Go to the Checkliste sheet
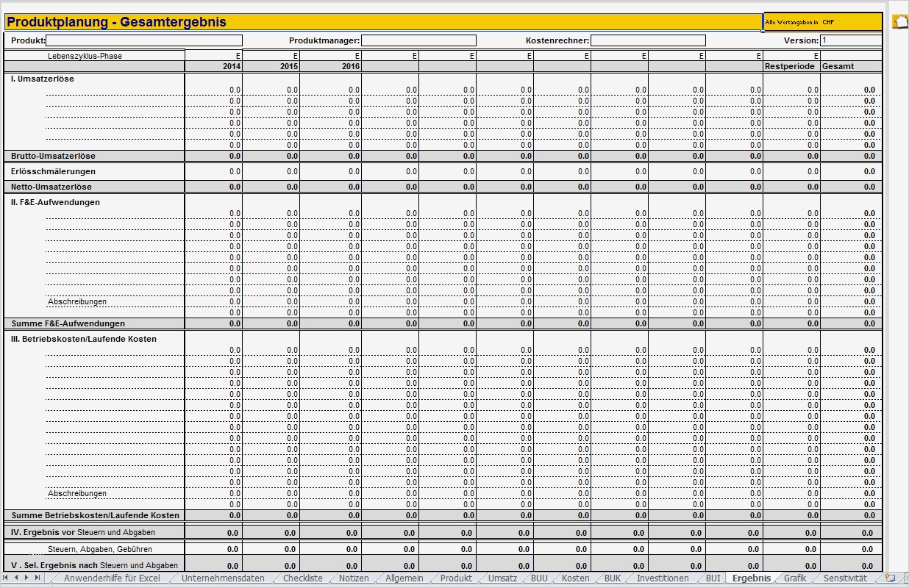 302,578
